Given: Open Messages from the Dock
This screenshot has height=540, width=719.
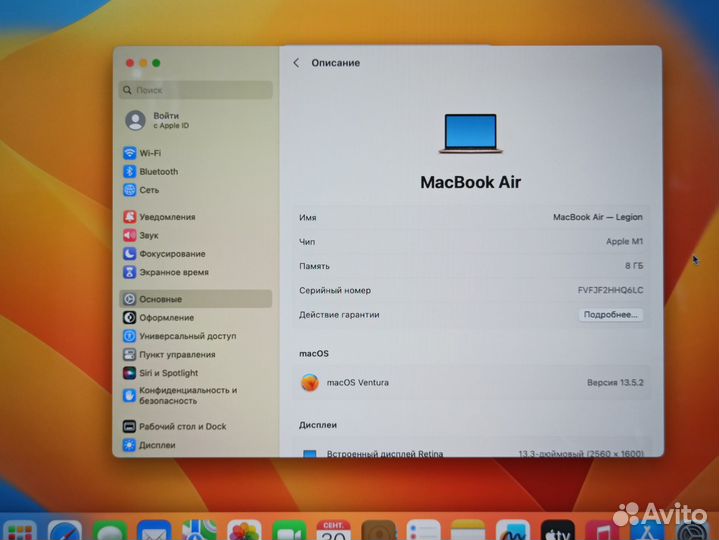Looking at the screenshot, I should coord(110,531).
